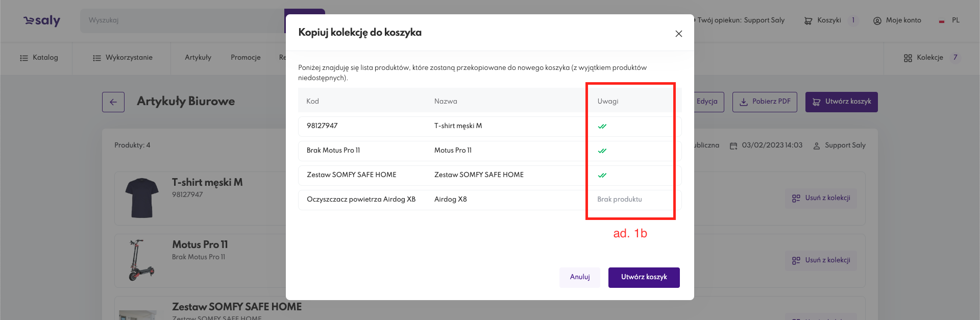Remove T-shirt męski M via Usuń z kolekcji
Image resolution: width=980 pixels, height=320 pixels.
(821, 198)
